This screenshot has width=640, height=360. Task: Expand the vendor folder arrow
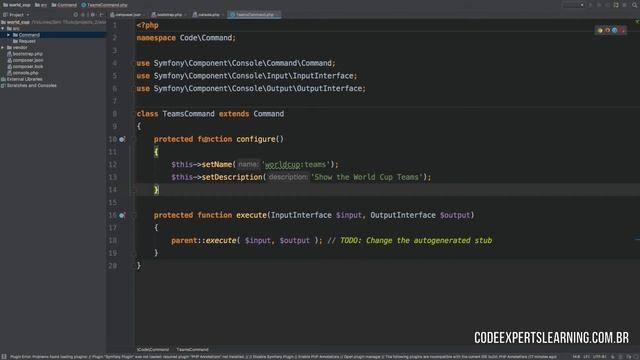tap(3, 48)
